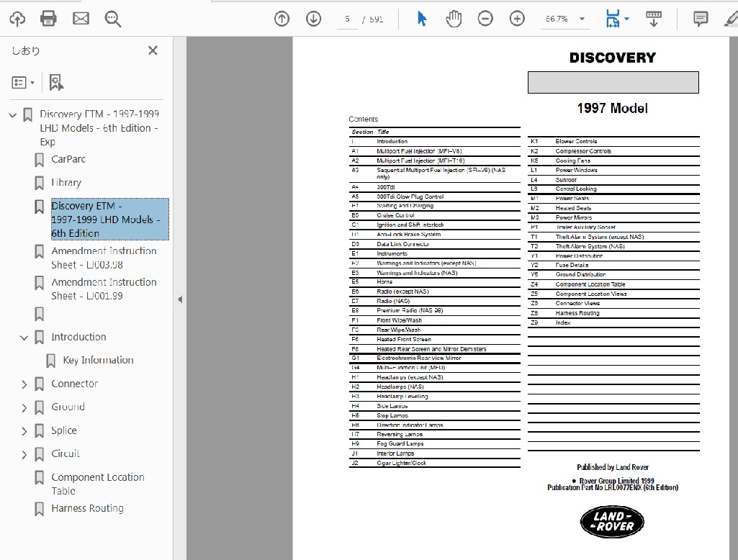Click the upload to cloud icon
738x560 pixels.
[x=17, y=19]
